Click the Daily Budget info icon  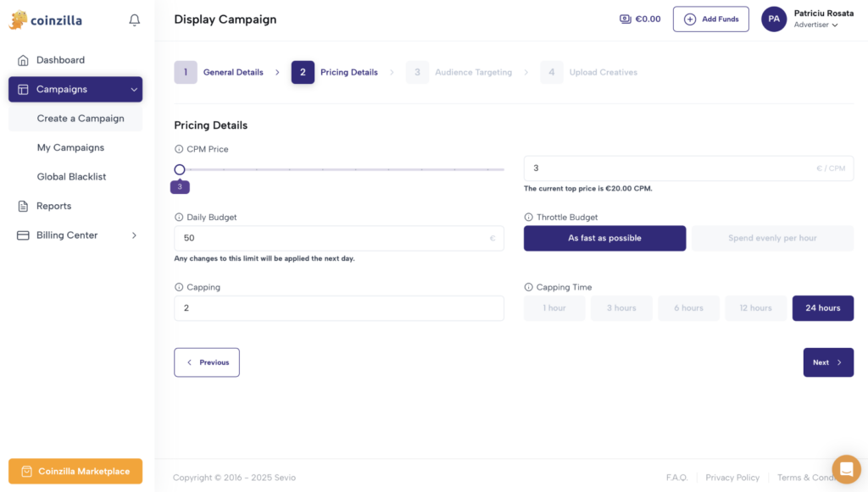[179, 218]
